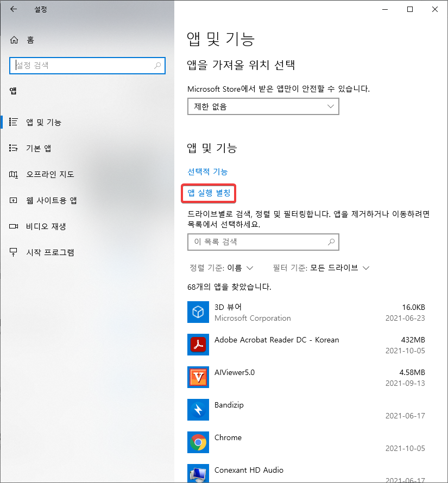Click the 432MB size value
This screenshot has height=483, width=448.
click(x=413, y=340)
